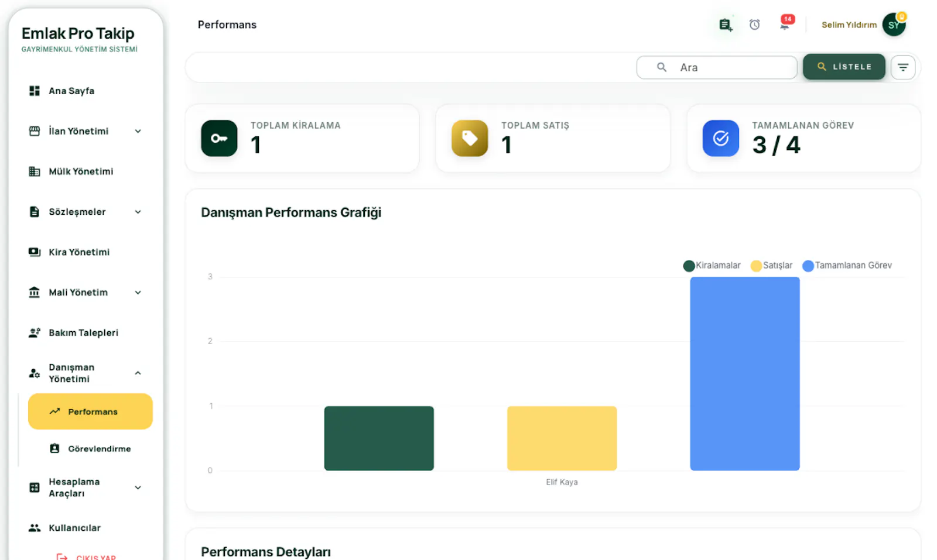Click the Tamamlanan Görev check icon
The image size is (937, 560).
(x=721, y=138)
